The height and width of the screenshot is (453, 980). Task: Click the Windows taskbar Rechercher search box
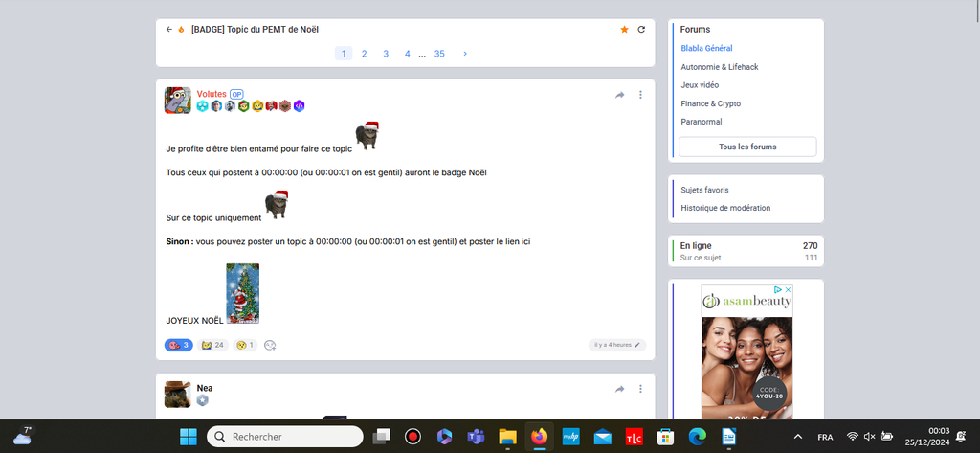pyautogui.click(x=285, y=437)
